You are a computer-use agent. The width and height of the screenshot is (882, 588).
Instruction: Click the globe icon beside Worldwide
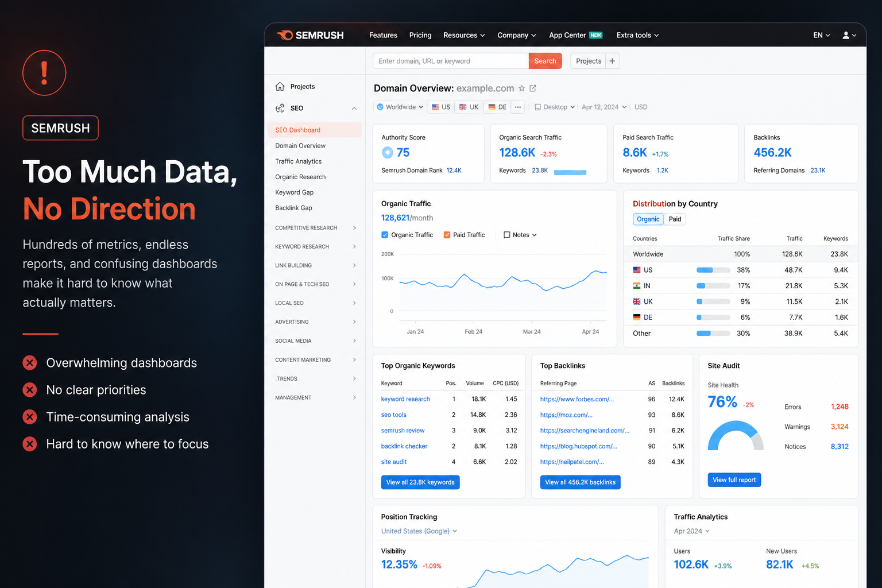380,107
